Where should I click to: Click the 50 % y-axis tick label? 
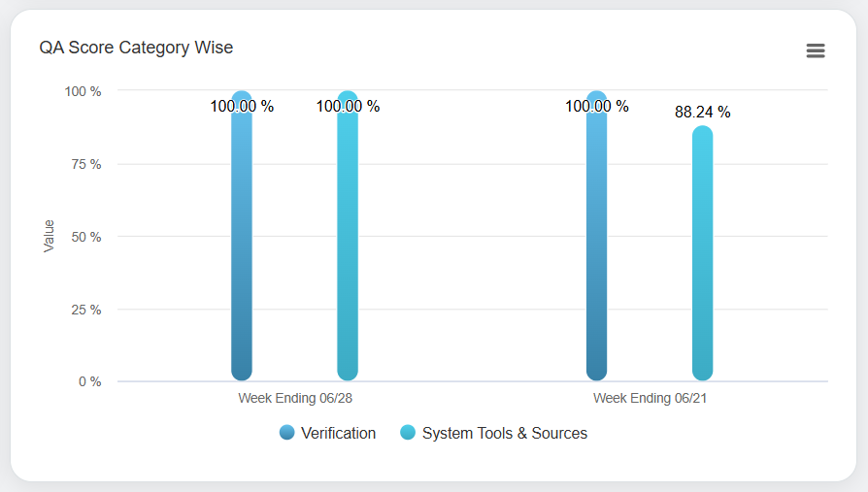coord(85,237)
